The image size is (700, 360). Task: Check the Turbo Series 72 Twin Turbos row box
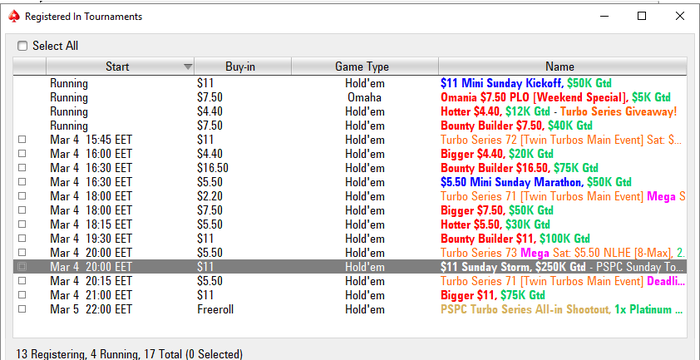pos(22,139)
